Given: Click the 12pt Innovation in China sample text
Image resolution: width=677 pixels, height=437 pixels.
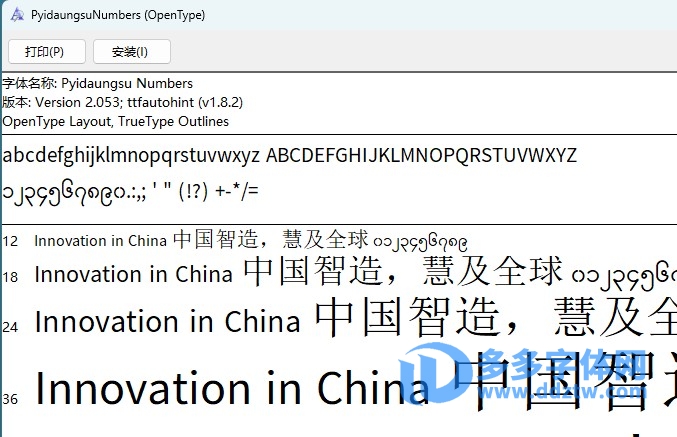Looking at the screenshot, I should point(100,241).
